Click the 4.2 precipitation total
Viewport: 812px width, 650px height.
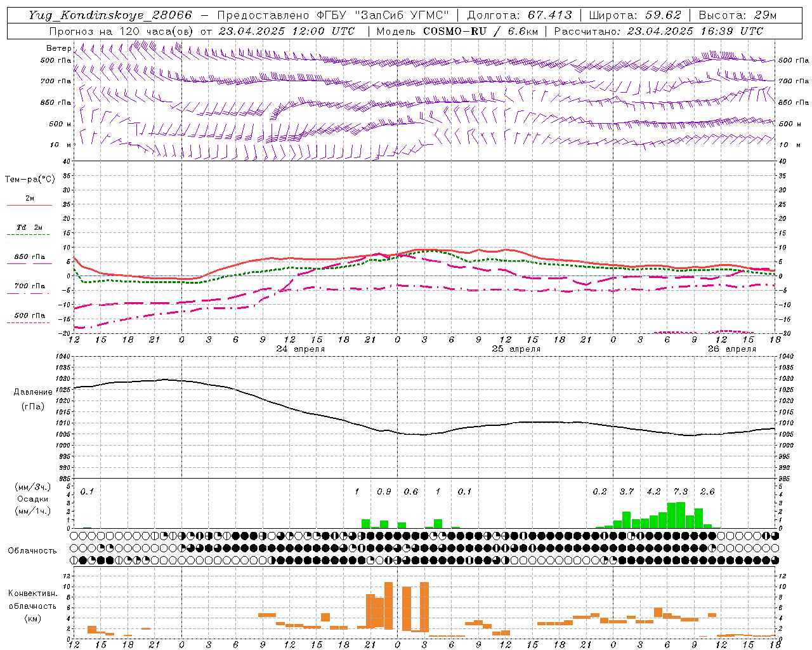click(653, 491)
